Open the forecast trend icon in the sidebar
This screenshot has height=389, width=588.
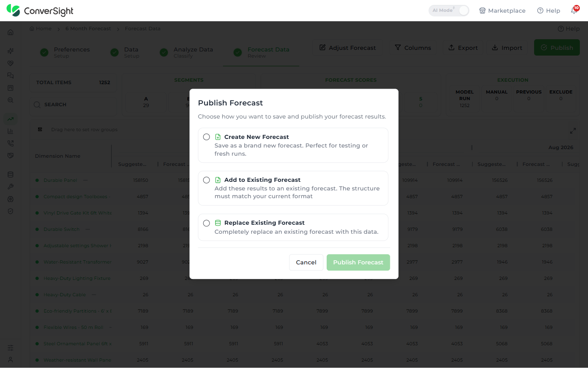click(11, 119)
